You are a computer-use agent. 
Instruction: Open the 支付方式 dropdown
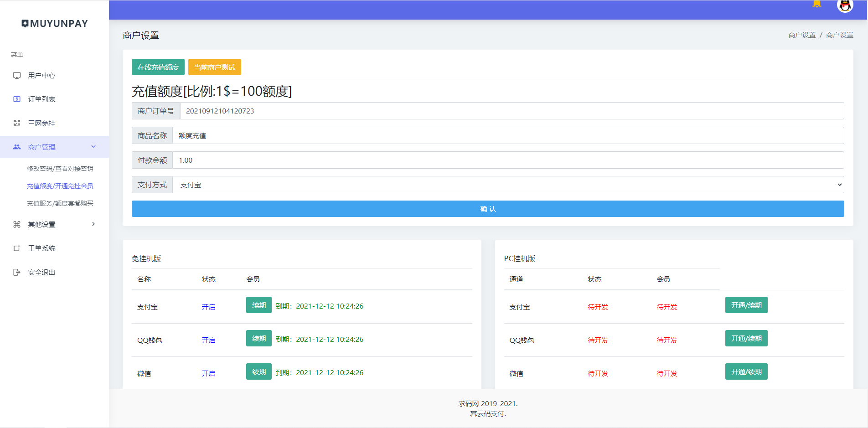point(508,185)
